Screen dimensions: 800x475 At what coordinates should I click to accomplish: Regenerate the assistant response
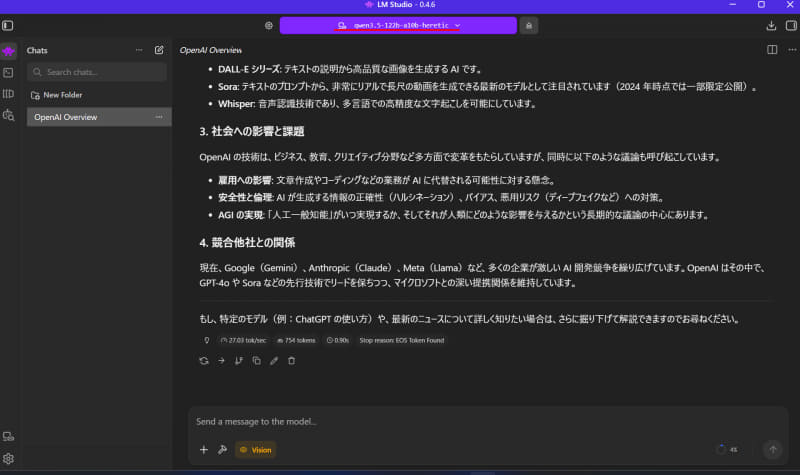[x=204, y=361]
